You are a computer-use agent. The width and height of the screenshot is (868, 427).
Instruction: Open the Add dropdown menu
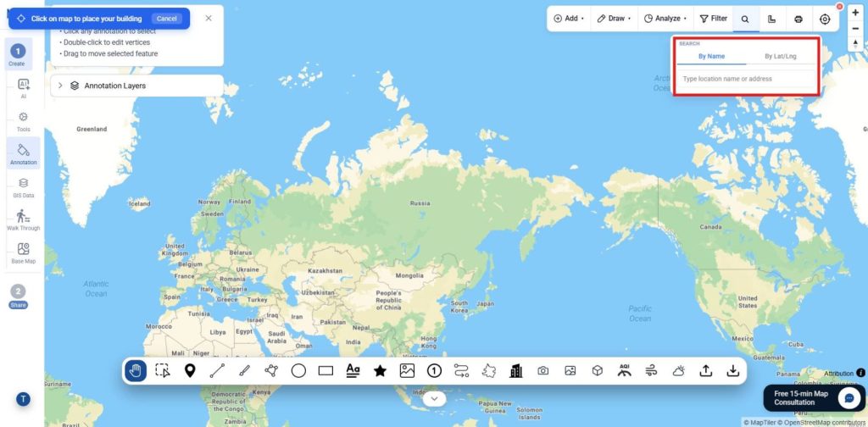point(569,19)
